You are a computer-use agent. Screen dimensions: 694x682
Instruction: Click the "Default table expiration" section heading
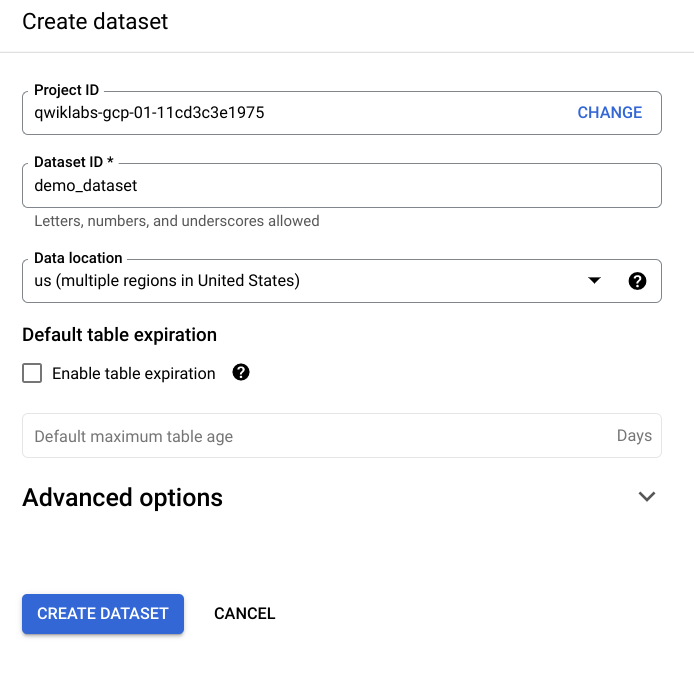tap(120, 335)
